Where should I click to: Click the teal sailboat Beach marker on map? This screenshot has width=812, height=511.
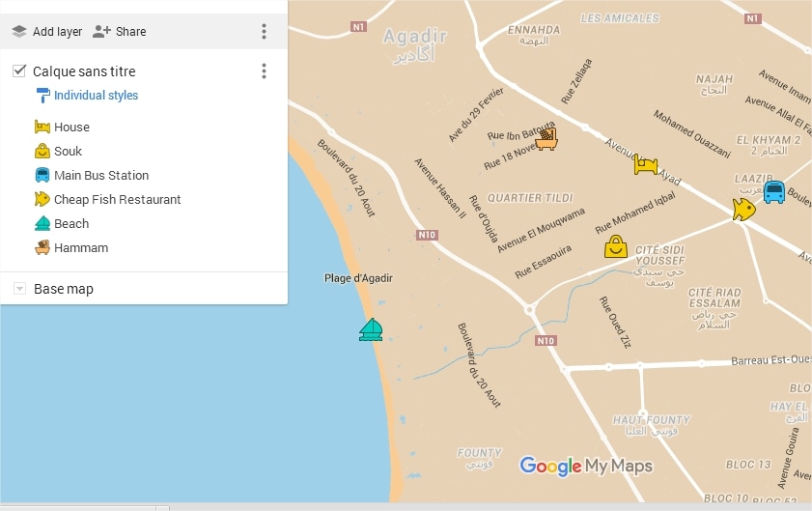(371, 329)
